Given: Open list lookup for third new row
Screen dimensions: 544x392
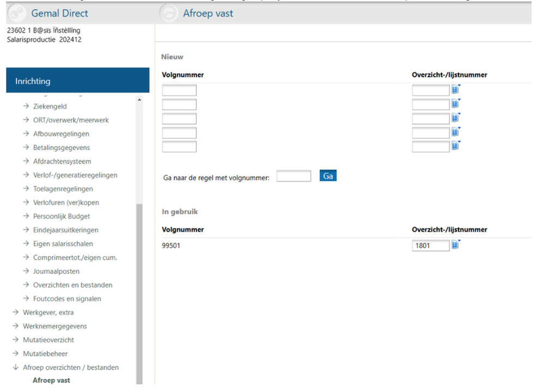Looking at the screenshot, I should (455, 118).
